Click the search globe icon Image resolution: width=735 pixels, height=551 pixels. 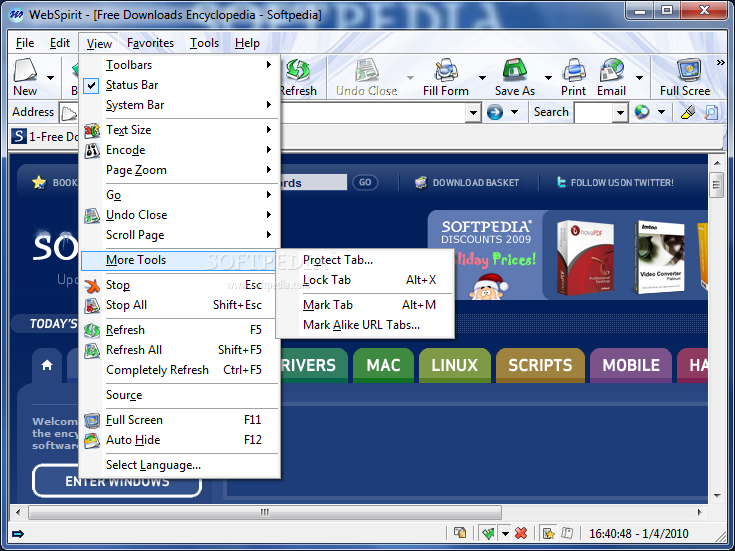pyautogui.click(x=642, y=112)
